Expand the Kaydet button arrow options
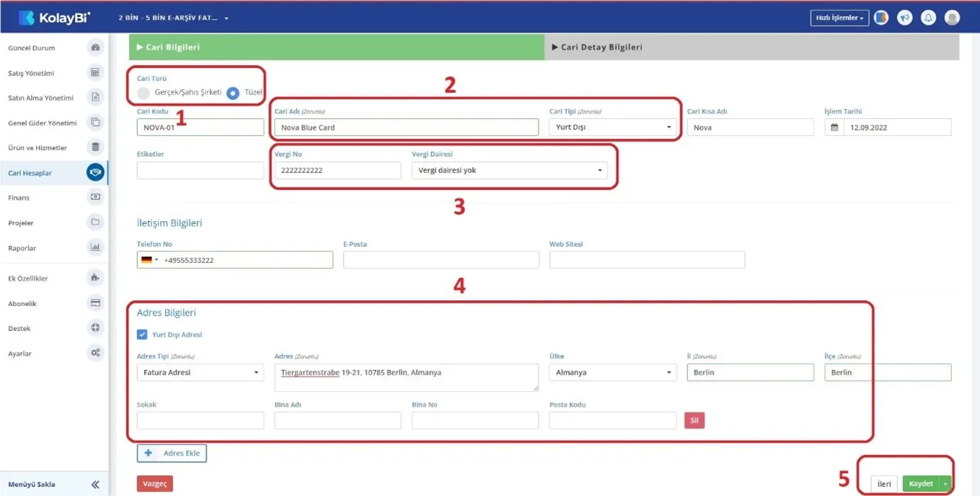Screen dimensions: 980x496 (x=945, y=483)
